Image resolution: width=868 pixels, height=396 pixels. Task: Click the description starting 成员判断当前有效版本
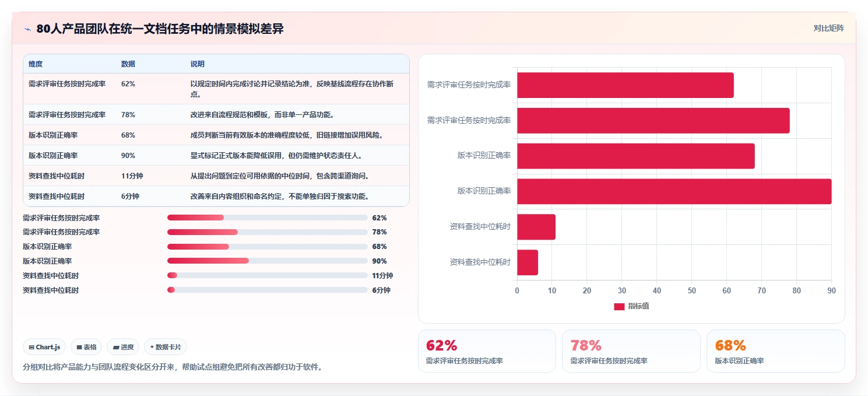click(x=287, y=135)
